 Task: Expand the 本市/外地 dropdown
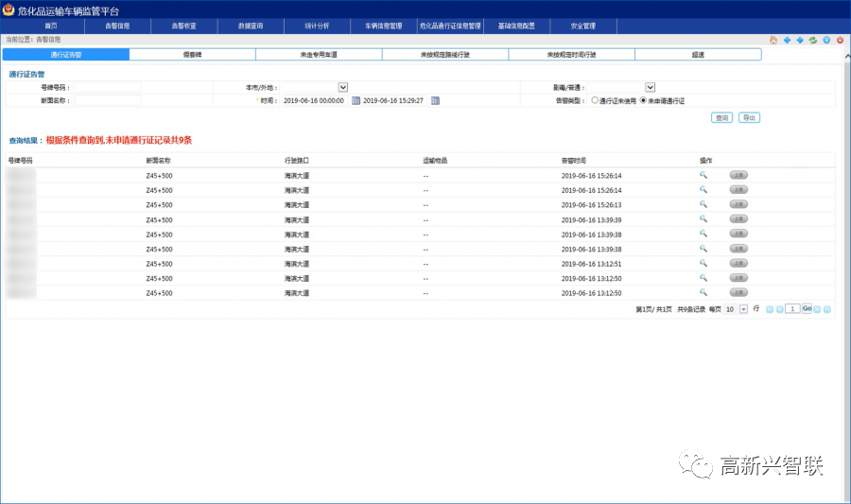(x=343, y=87)
